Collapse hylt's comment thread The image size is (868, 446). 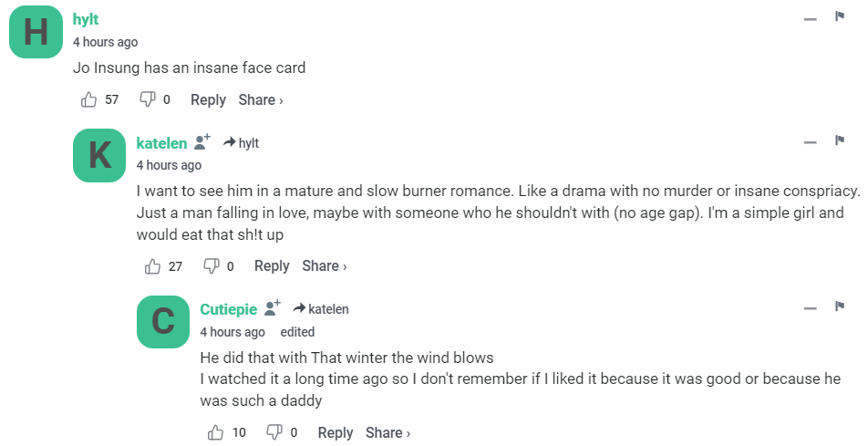[x=810, y=18]
